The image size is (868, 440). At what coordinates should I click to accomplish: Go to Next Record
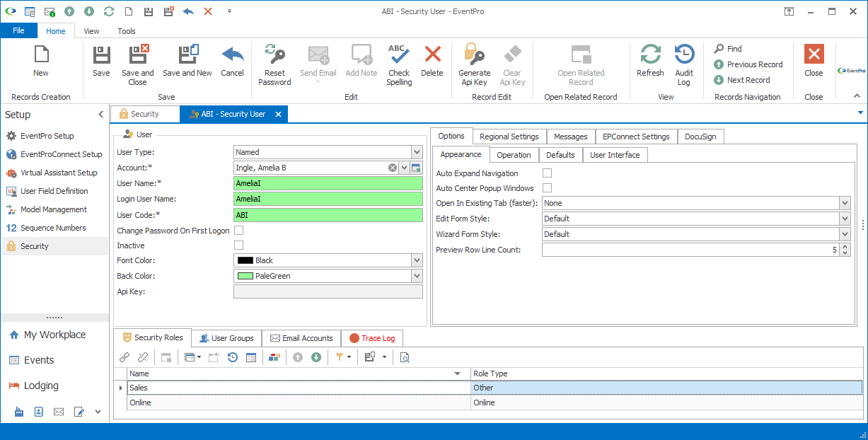tap(741, 80)
